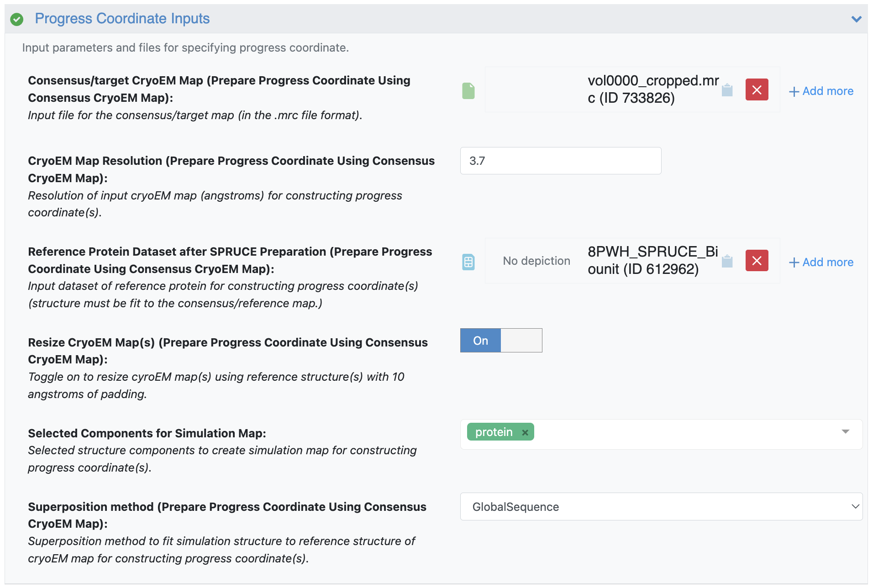The width and height of the screenshot is (873, 588).
Task: Collapse the Progress Coordinate Inputs section
Action: pos(856,19)
